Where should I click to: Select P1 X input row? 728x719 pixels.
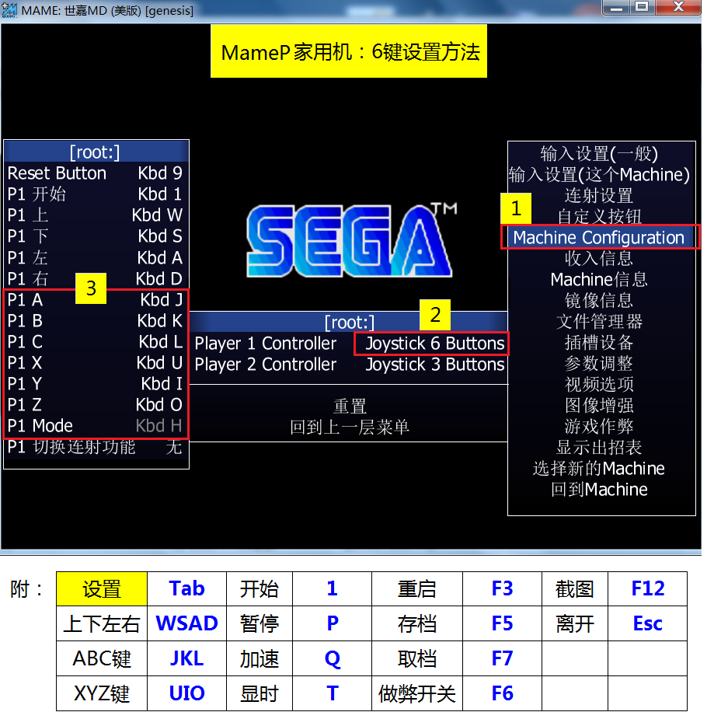[x=96, y=363]
